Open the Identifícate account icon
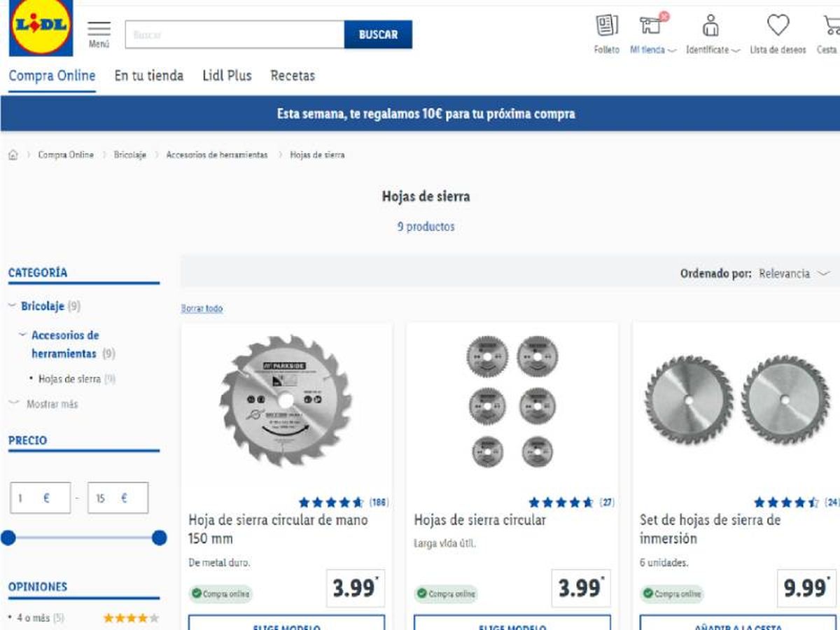The height and width of the screenshot is (630, 840). coord(710,26)
